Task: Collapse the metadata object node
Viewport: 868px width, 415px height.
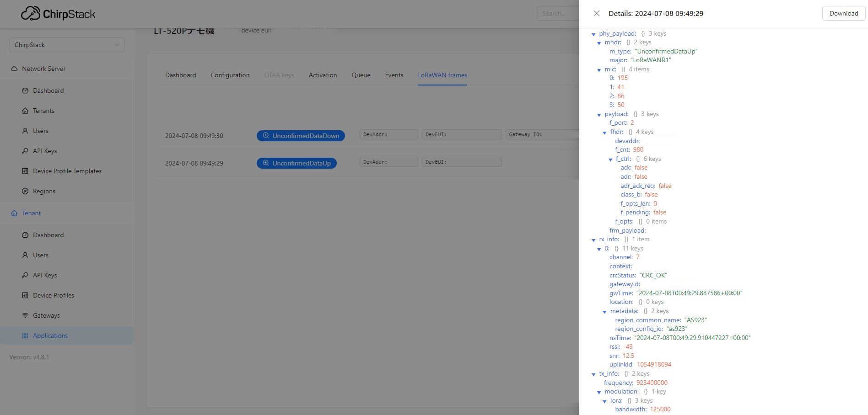Action: click(604, 312)
